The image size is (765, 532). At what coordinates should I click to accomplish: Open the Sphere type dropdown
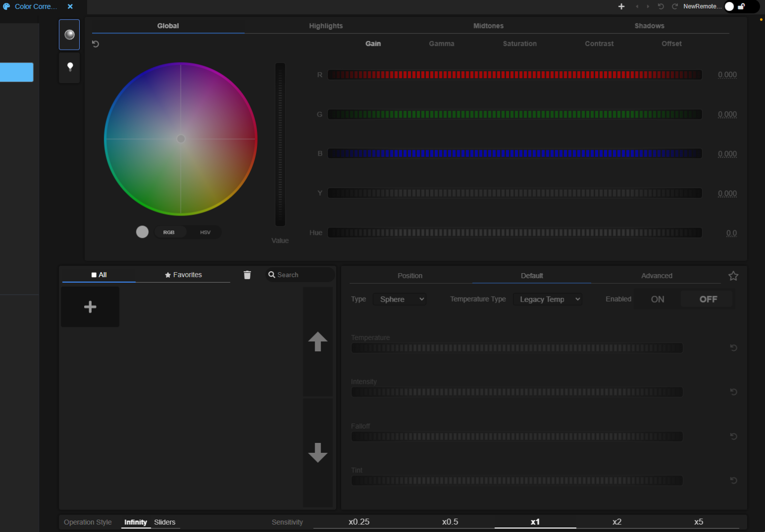click(x=399, y=299)
